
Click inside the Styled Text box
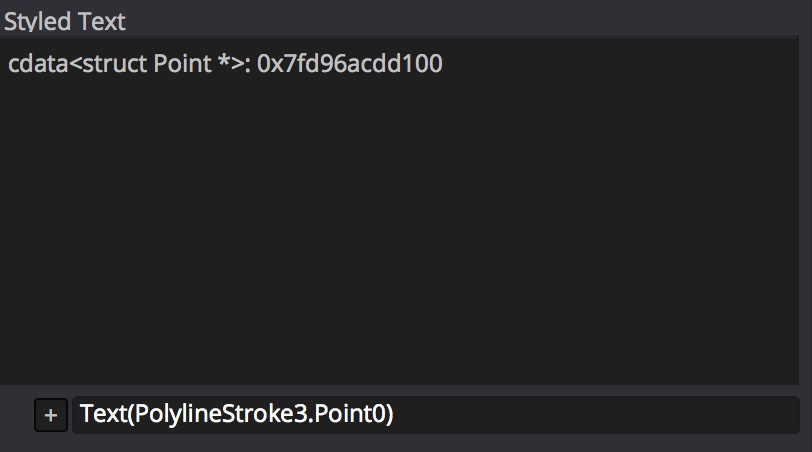click(399, 211)
